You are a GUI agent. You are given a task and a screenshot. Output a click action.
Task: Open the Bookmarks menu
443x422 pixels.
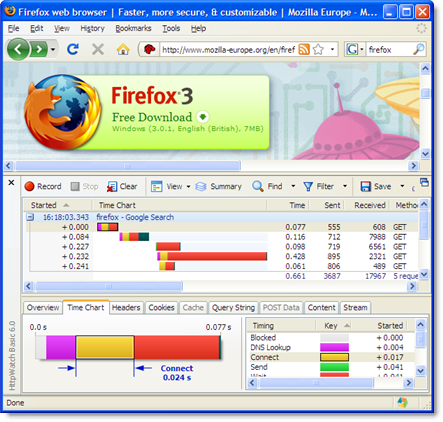pyautogui.click(x=133, y=28)
